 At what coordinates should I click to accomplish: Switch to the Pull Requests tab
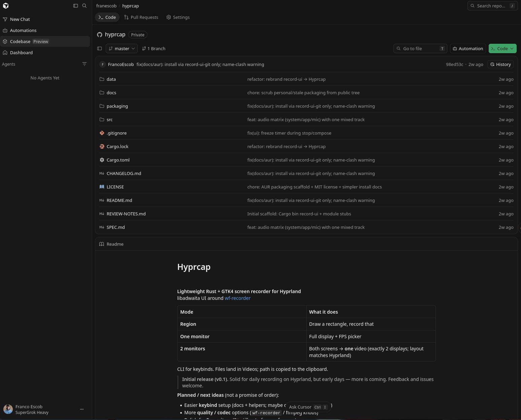point(141,17)
